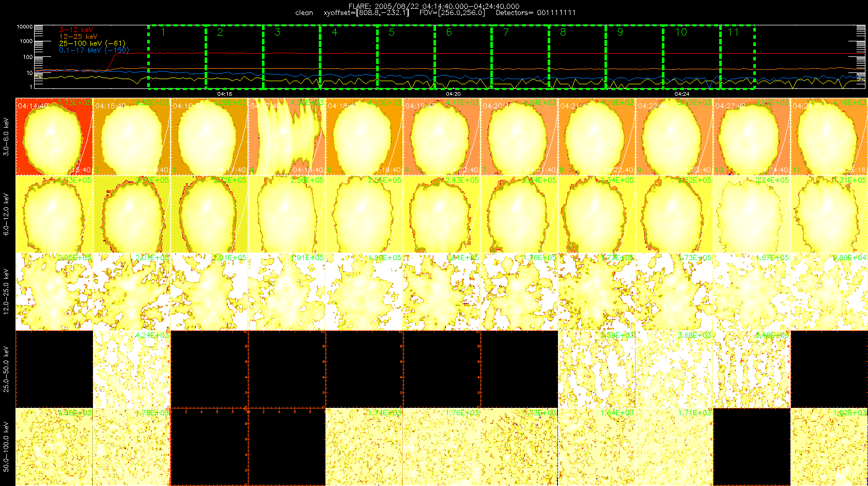Open the 3.0-6.0 keV image ending 04:25:16
Screen dimensions: 868x486
tap(829, 136)
